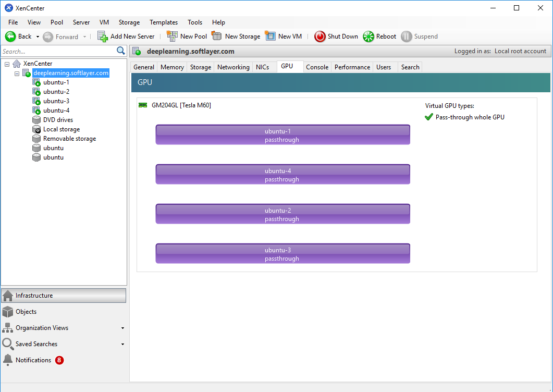
Task: Open the Back history dropdown arrow
Action: [x=38, y=36]
